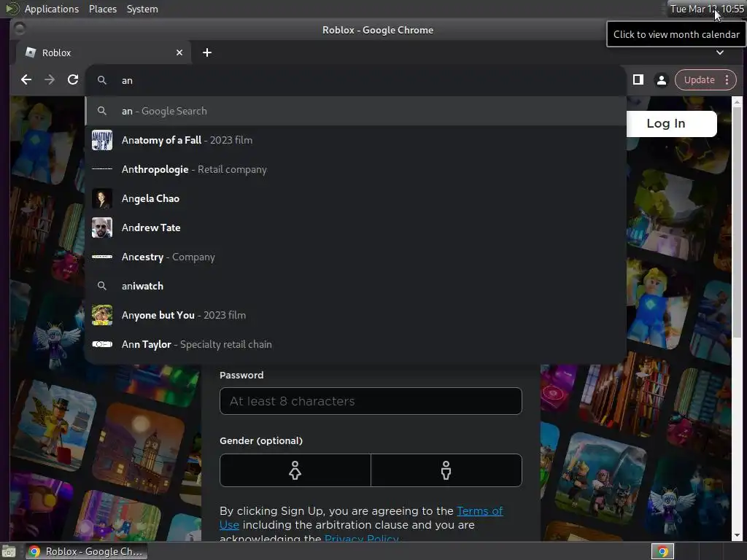Click the Chrome icon in the workspace switcher
This screenshot has width=747, height=560.
(662, 551)
